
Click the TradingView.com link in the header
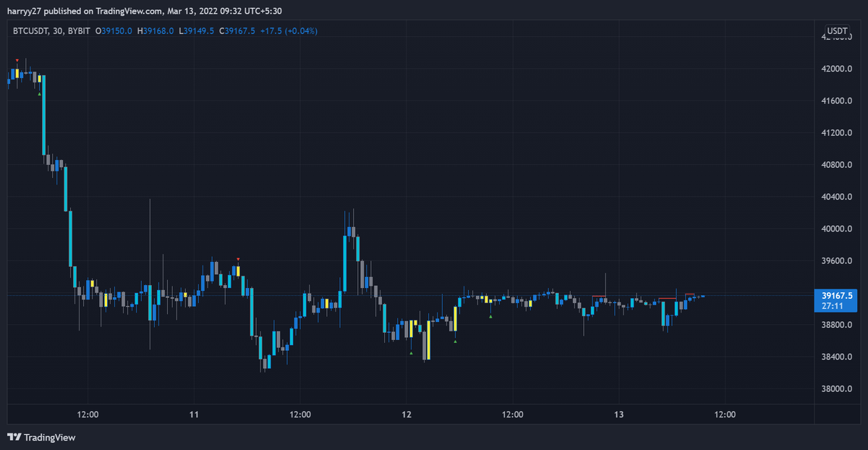pyautogui.click(x=127, y=11)
